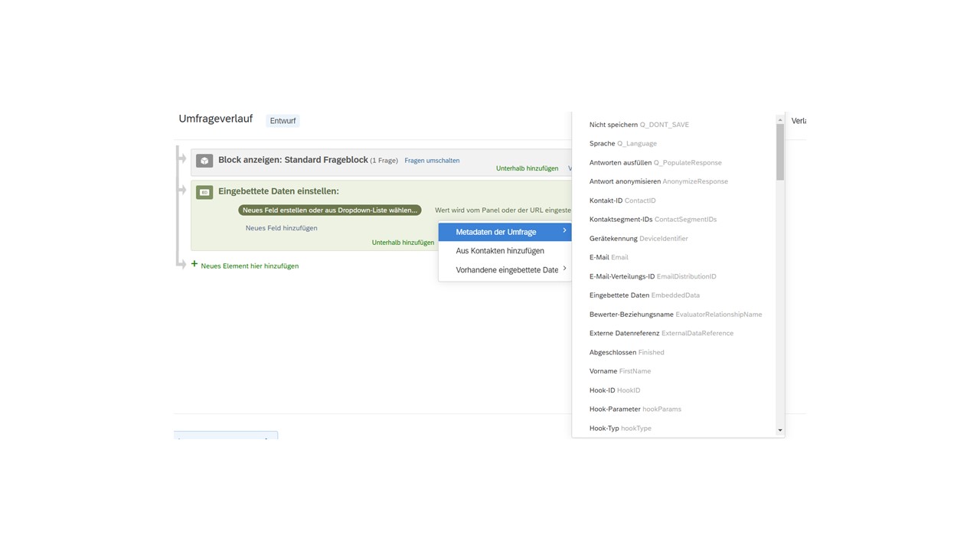Click the Eingebettete Daten block icon
Screen dimensions: 980x551
(x=204, y=192)
